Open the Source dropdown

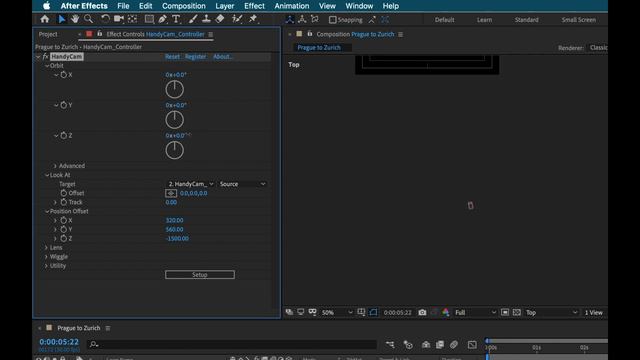point(242,184)
